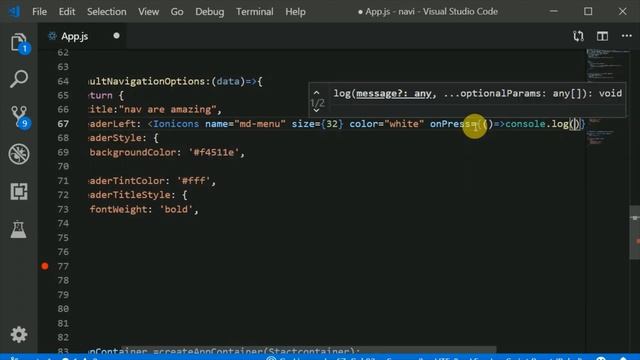
Task: Click the VS Code logo icon
Action: pos(14,11)
